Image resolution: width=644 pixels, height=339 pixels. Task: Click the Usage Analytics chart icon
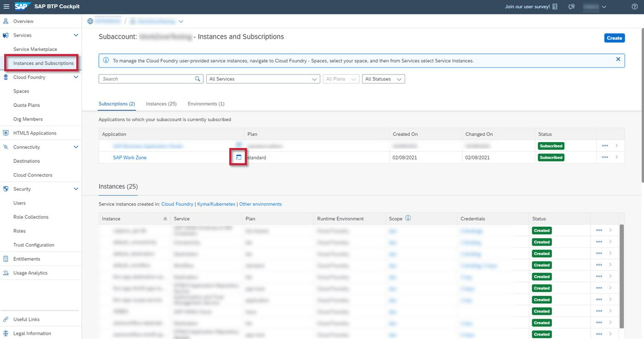point(6,273)
